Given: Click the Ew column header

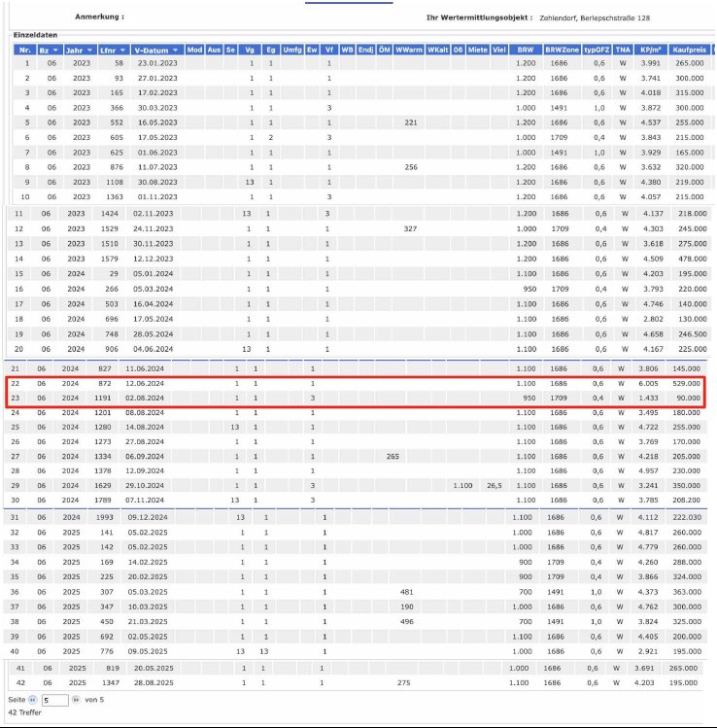Looking at the screenshot, I should point(312,50).
